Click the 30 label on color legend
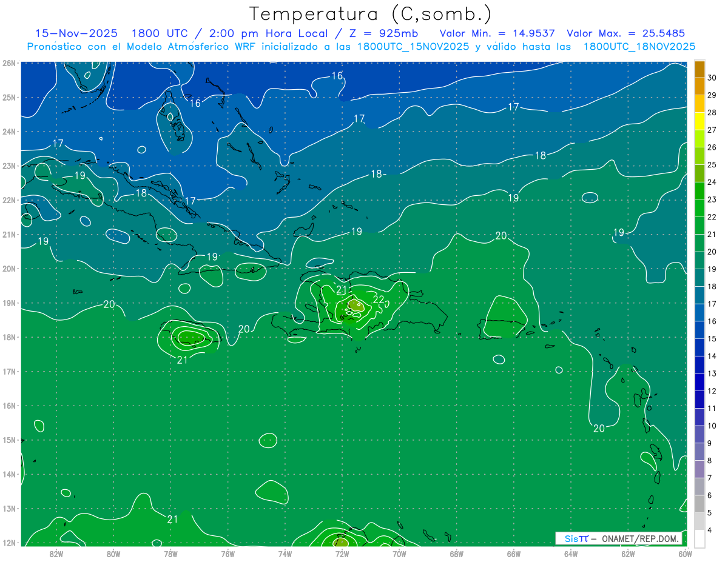Image resolution: width=728 pixels, height=562 pixels. 712,78
